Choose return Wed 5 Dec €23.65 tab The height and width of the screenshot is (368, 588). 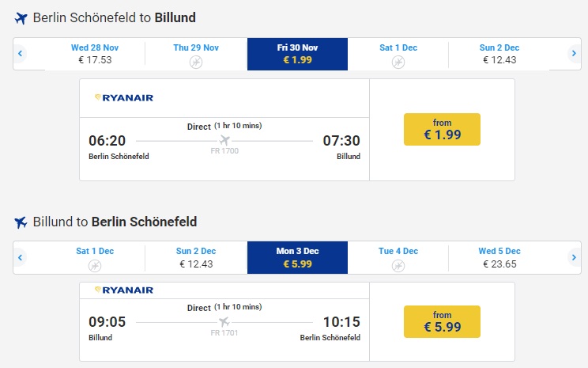point(499,257)
